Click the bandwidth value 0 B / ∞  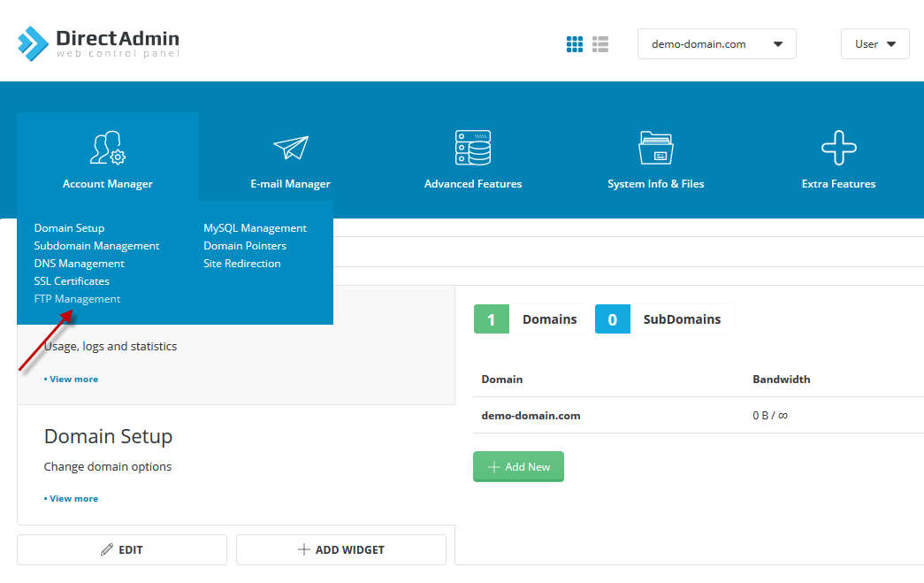(770, 416)
